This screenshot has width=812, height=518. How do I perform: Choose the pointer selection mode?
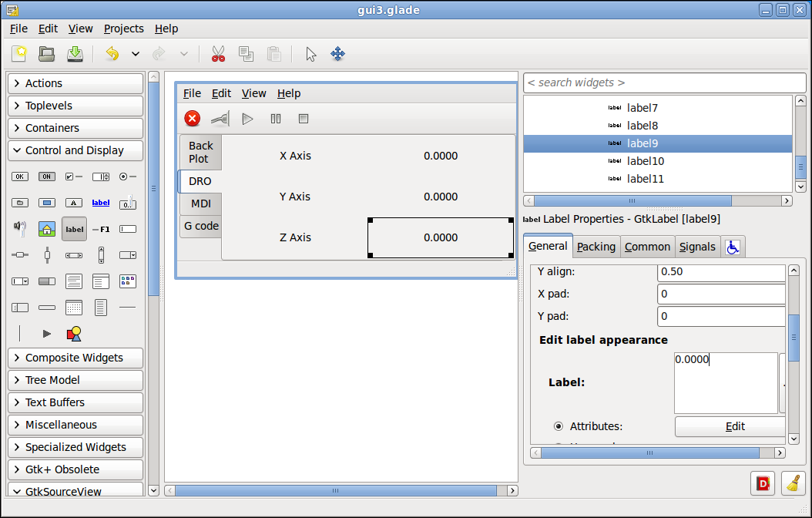tap(310, 53)
